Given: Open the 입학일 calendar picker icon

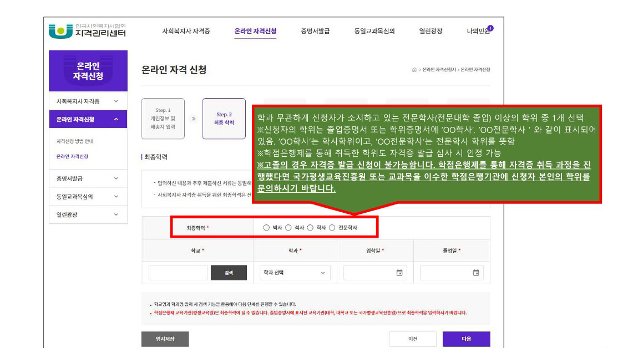Looking at the screenshot, I should [399, 273].
